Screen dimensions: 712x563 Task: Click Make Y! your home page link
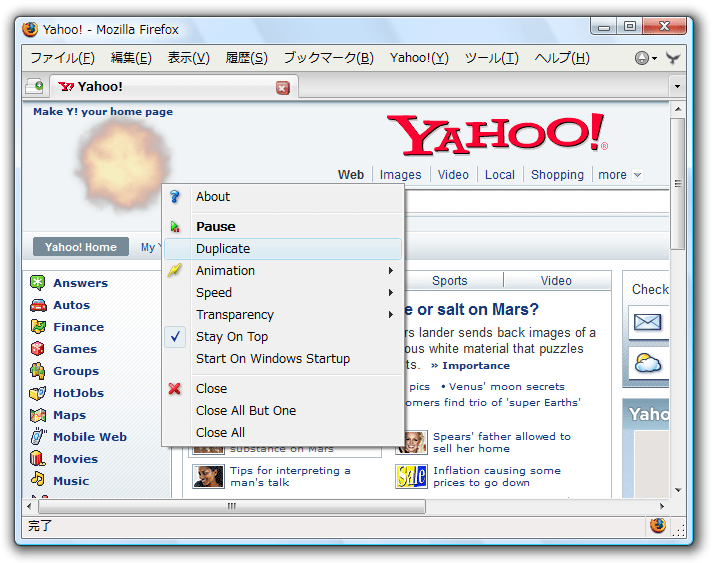(103, 112)
